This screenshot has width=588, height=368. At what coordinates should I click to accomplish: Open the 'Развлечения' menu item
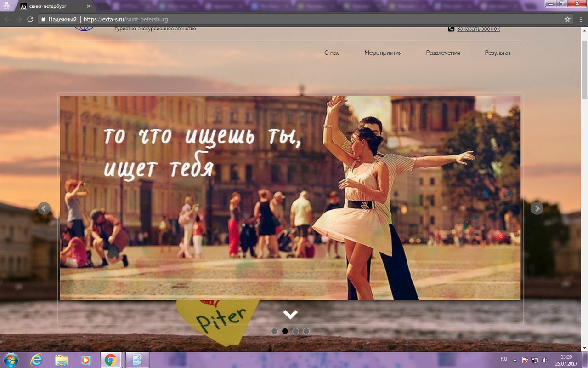click(443, 53)
